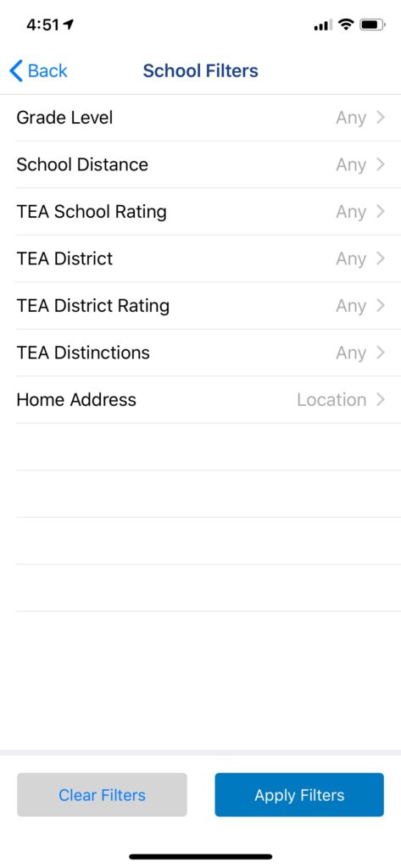Select the Location value for Home Address
The width and height of the screenshot is (401, 868).
[331, 400]
